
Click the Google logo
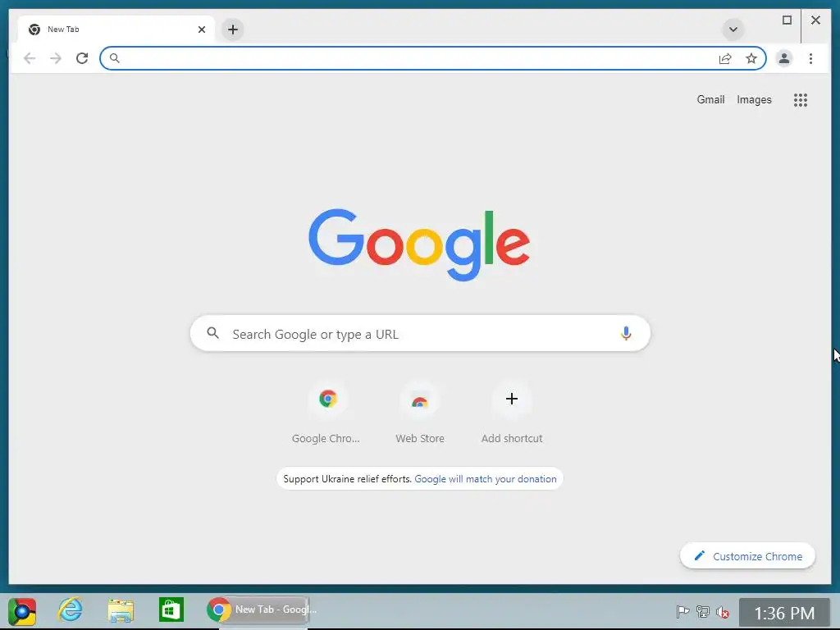[x=419, y=244]
